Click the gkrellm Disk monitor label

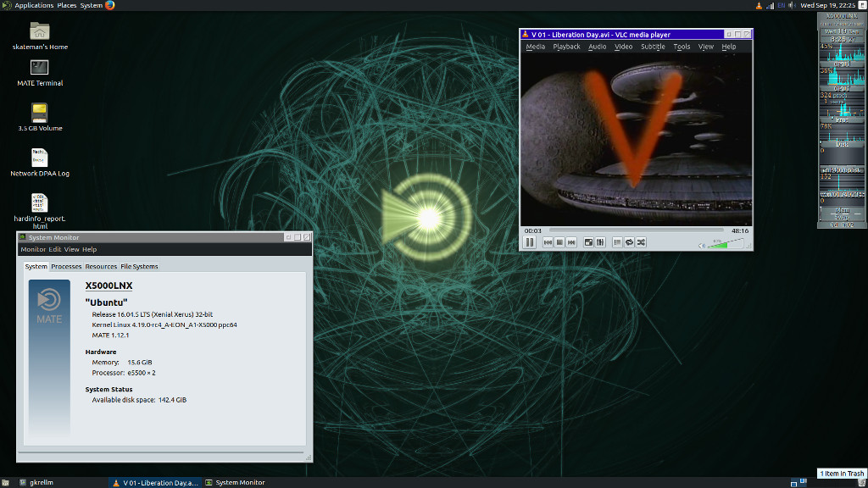tap(842, 144)
